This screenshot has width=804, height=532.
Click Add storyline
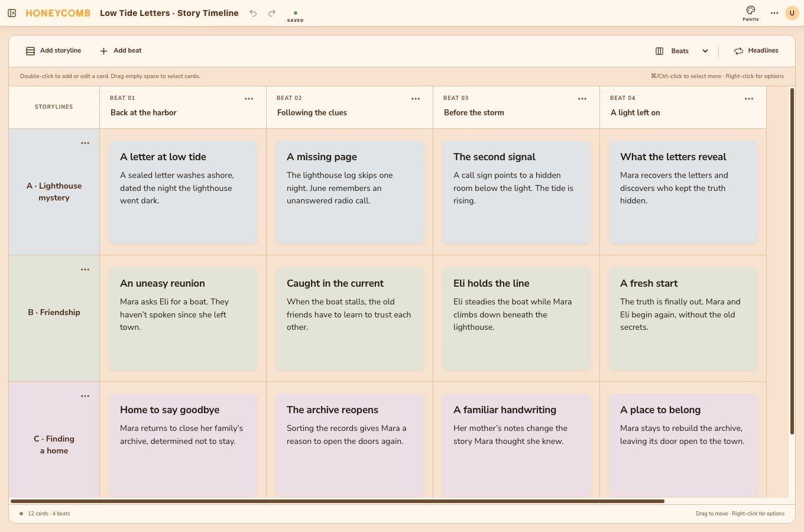[x=53, y=51]
